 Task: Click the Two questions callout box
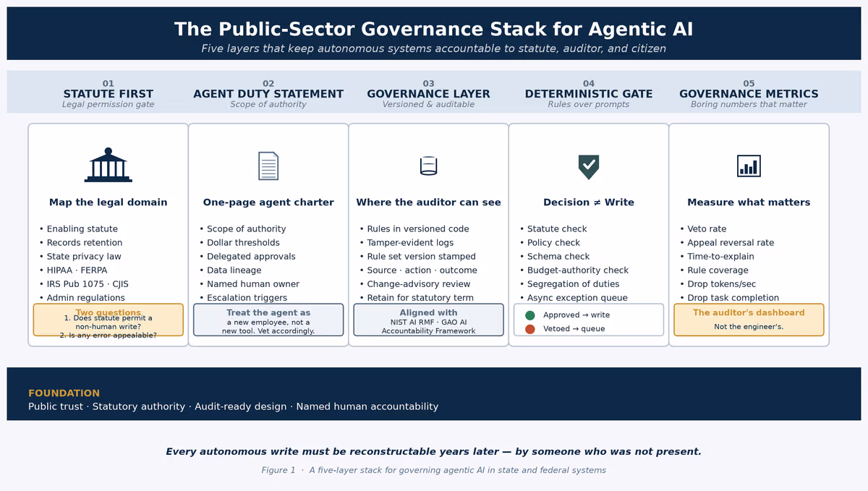pos(108,320)
